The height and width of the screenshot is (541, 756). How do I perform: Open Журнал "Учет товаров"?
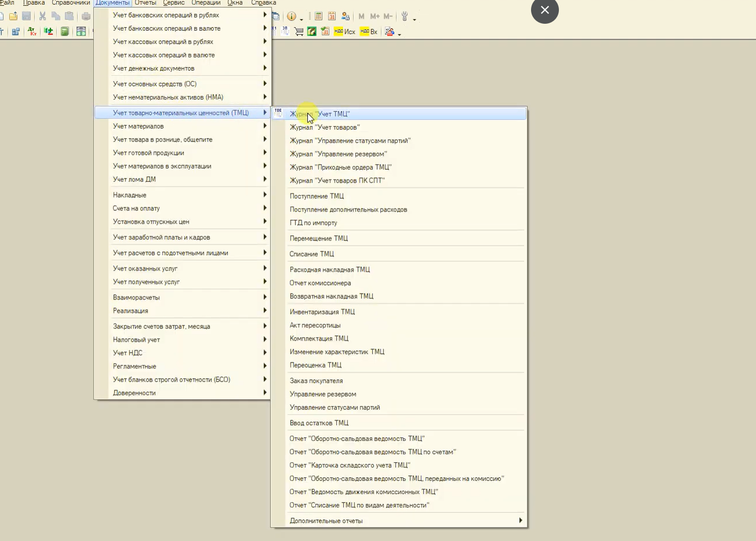click(x=399, y=127)
